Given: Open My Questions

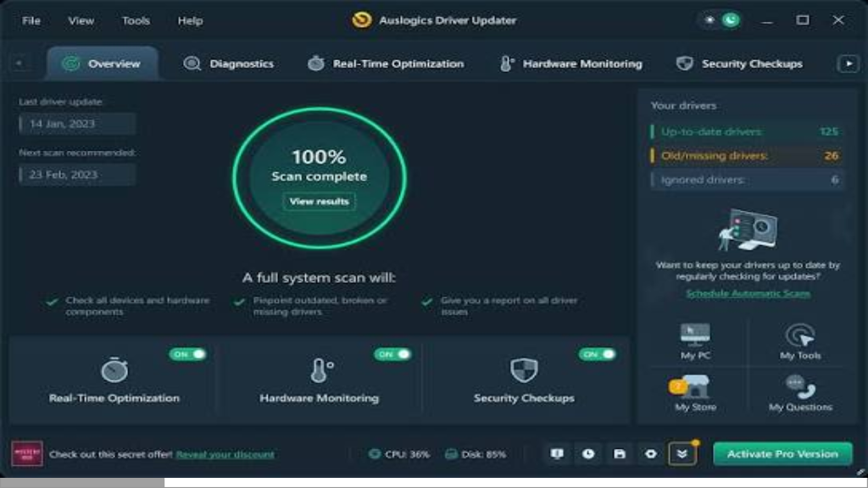Looking at the screenshot, I should (800, 393).
